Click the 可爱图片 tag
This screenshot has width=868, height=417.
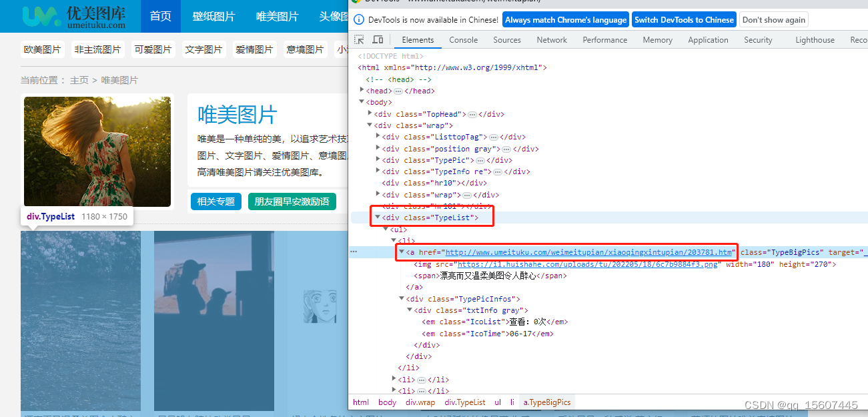pyautogui.click(x=153, y=49)
